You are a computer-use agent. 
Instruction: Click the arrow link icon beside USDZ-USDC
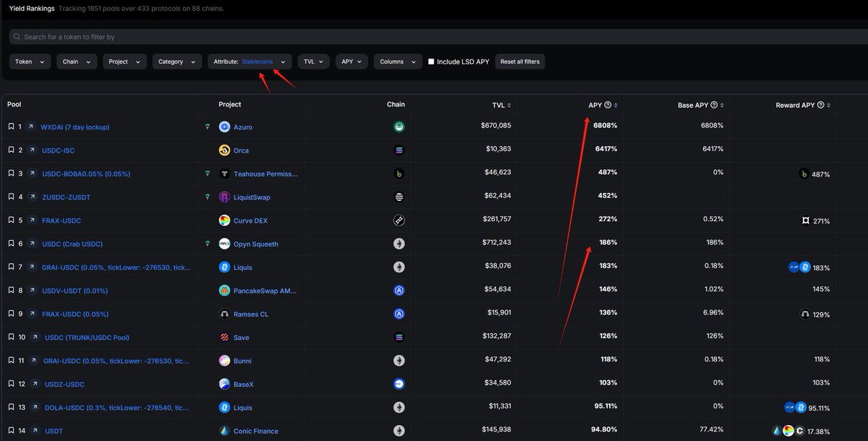click(33, 384)
